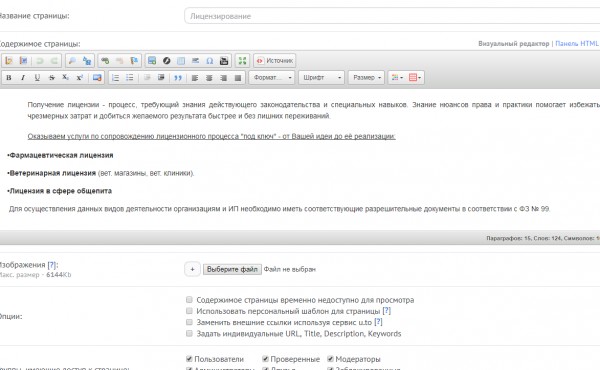
Task: Click the paragraph starting 'Для осуществления данных видов'
Action: click(279, 209)
